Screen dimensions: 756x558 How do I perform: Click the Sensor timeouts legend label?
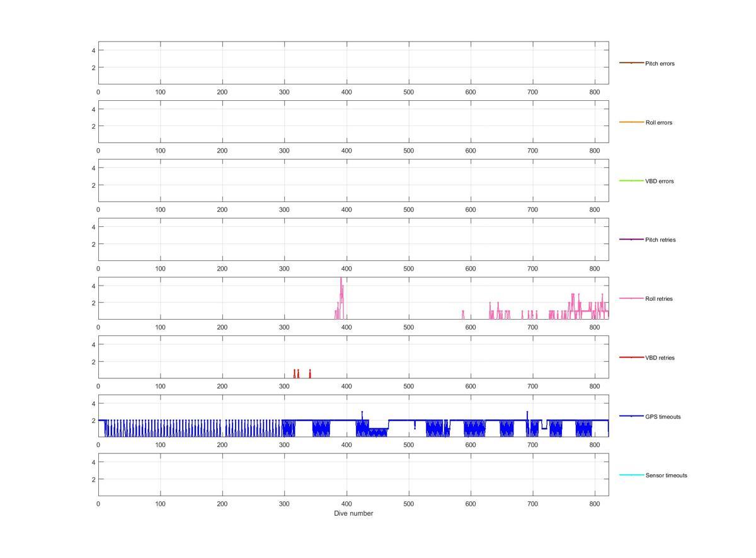pos(666,475)
